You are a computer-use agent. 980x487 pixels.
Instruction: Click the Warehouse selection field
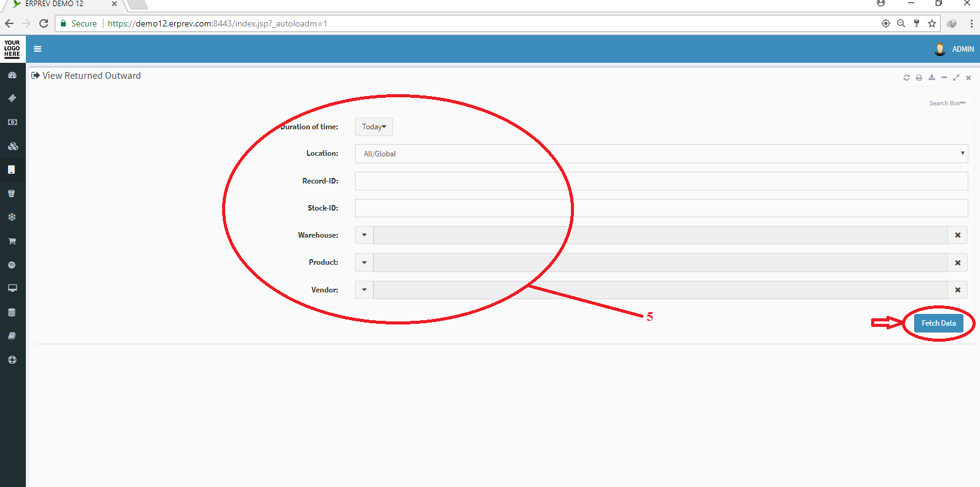point(661,235)
